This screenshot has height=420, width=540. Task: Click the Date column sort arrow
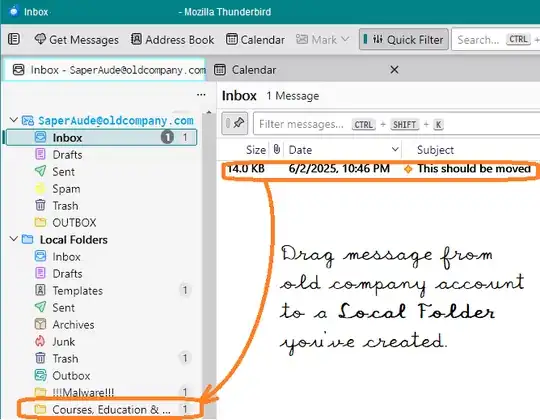(395, 149)
